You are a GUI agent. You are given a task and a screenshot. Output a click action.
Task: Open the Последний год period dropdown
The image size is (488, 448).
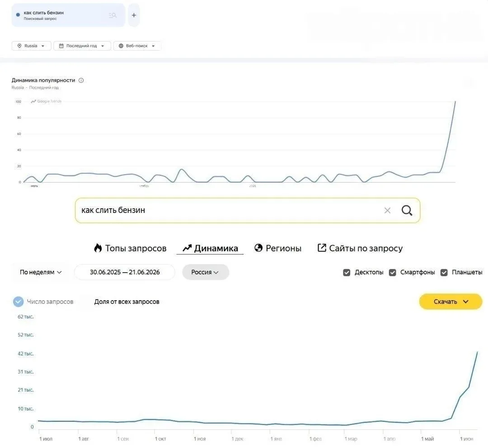point(82,46)
